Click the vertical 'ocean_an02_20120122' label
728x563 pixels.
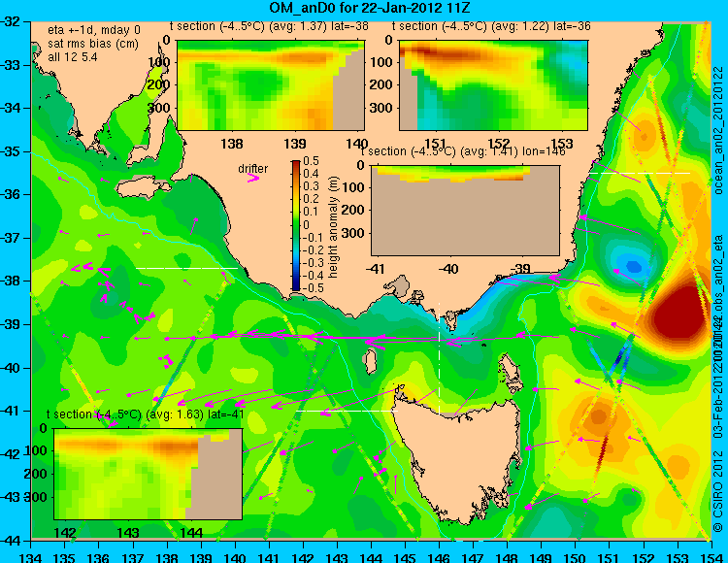tap(718, 130)
